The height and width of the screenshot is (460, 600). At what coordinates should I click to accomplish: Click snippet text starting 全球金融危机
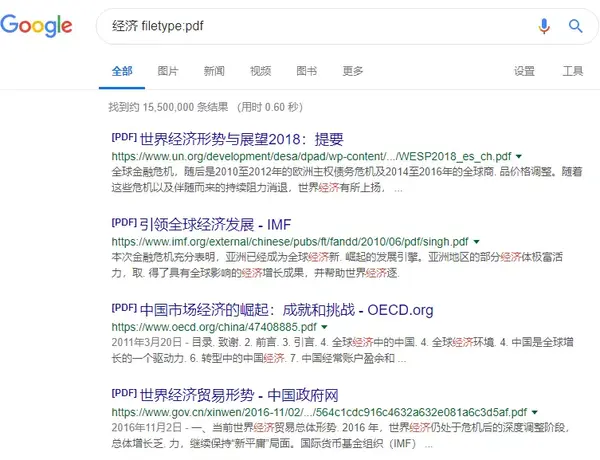[347, 179]
